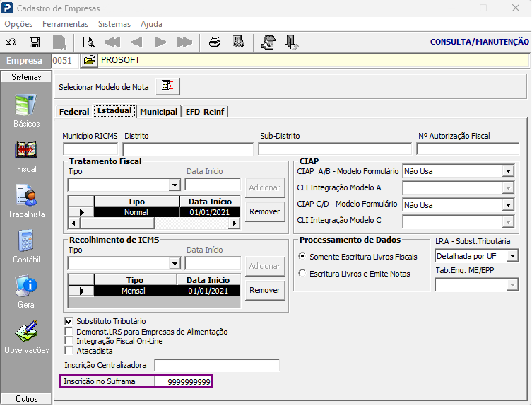Viewport: 532px width, 406px height.
Task: Open the Fiscal system icon in sidebar
Action: pyautogui.click(x=26, y=150)
